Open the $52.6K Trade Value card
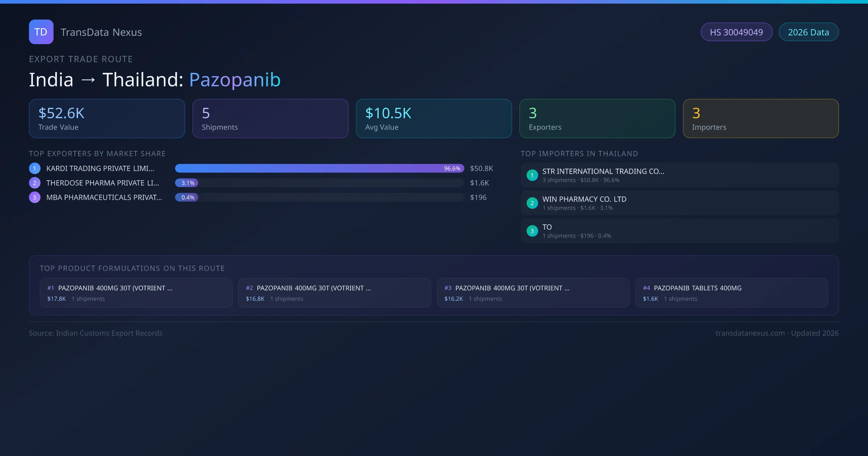Screen dimensions: 868x456 click(107, 119)
